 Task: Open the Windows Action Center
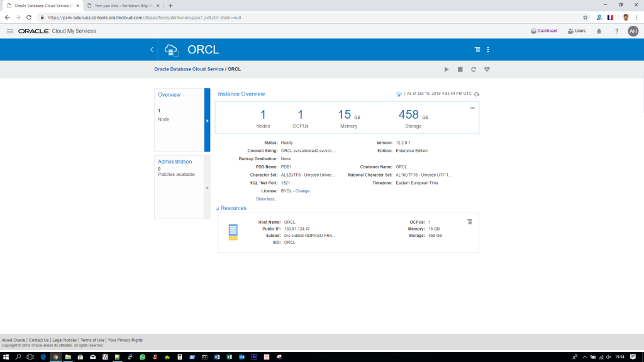point(633,357)
